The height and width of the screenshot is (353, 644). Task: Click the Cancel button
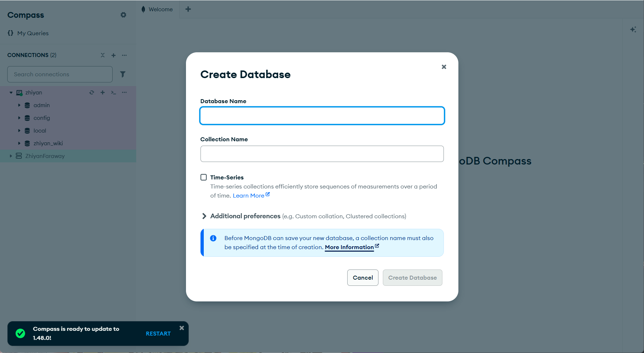coord(362,277)
